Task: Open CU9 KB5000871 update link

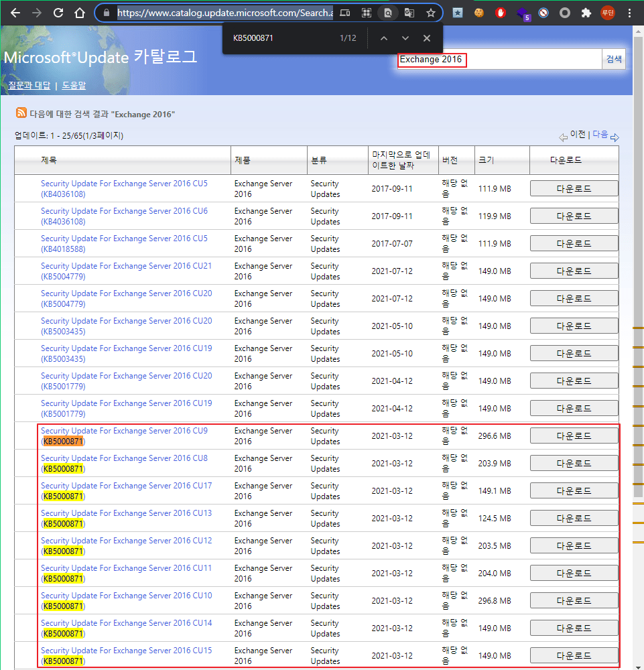Action: 124,436
